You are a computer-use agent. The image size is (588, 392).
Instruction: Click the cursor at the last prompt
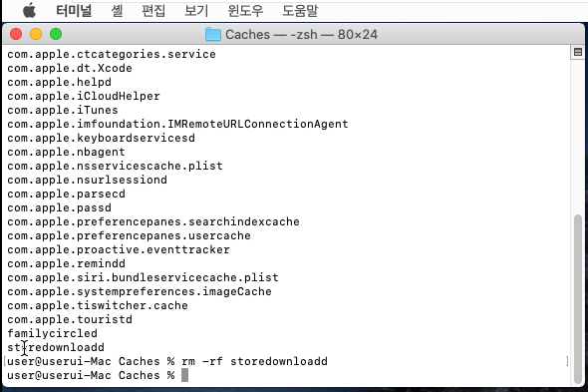coord(184,375)
